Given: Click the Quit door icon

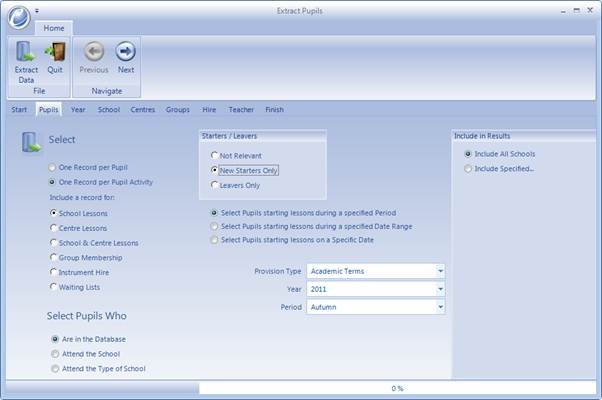Looking at the screenshot, I should 55,51.
